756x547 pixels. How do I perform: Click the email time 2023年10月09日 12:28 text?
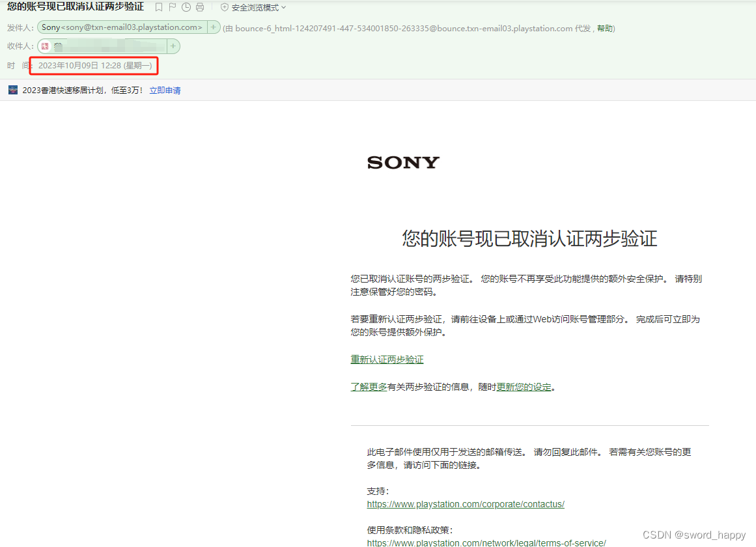(95, 66)
